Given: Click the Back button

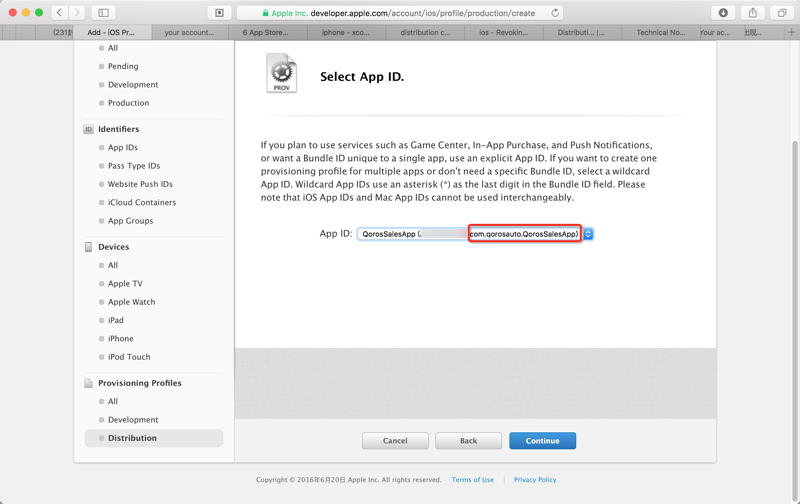Looking at the screenshot, I should tap(468, 441).
